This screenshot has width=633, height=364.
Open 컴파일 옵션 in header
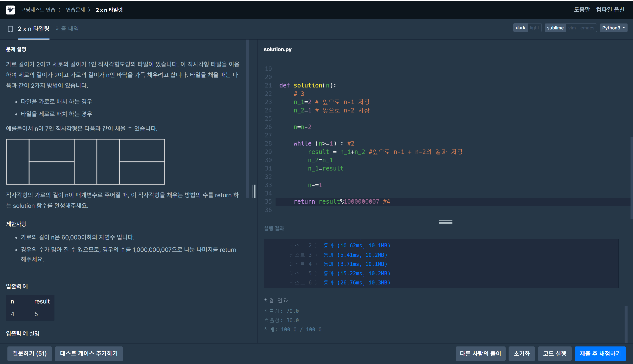tap(610, 10)
